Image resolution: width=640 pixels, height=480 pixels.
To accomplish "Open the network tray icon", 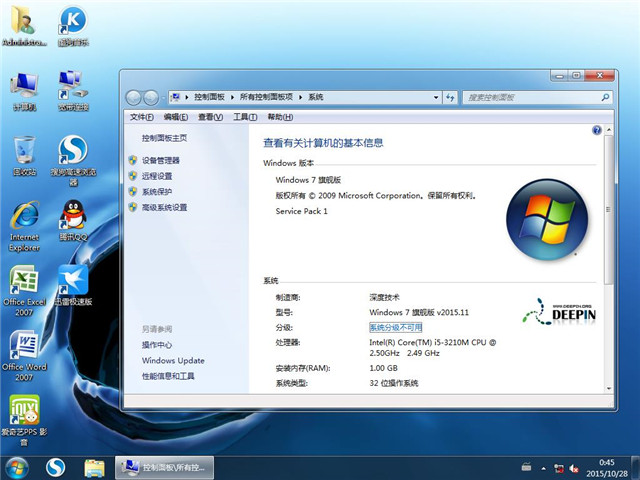I will [558, 468].
